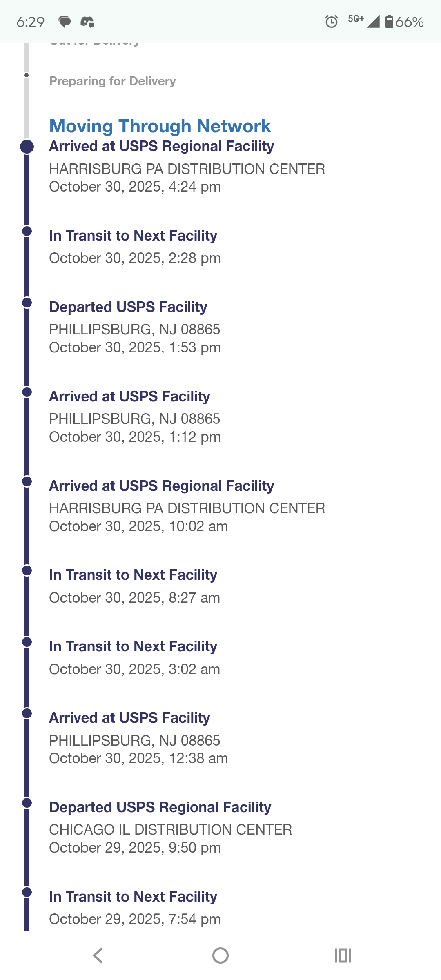
Task: Tap the 5G+ signal strength icon
Action: point(364,20)
